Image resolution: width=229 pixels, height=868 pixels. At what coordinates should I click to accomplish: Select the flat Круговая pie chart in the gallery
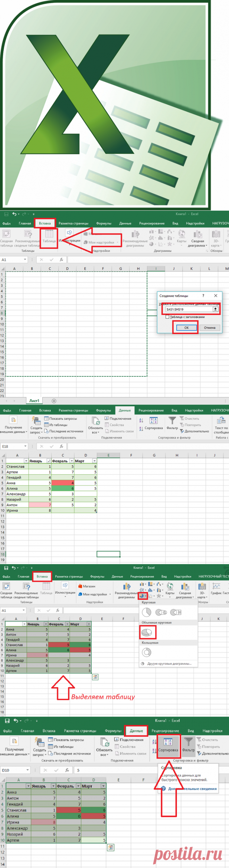click(x=146, y=612)
